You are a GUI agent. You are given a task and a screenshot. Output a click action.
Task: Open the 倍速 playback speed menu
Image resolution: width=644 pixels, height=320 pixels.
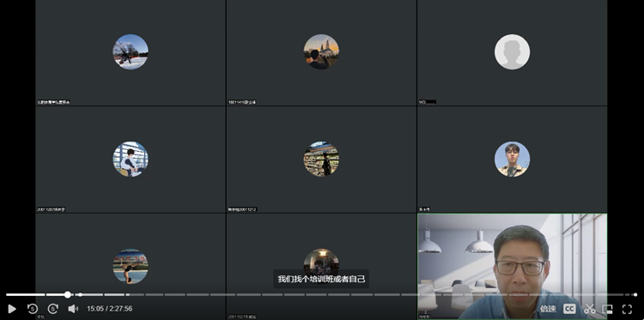pyautogui.click(x=548, y=309)
